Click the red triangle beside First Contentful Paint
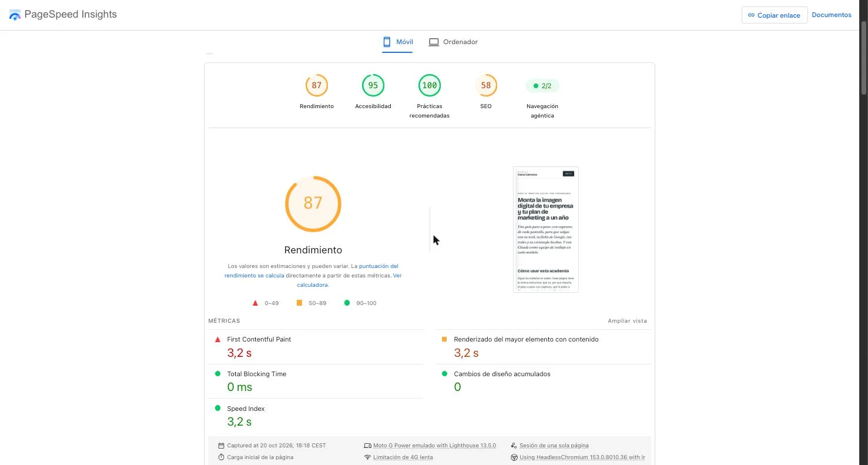The height and width of the screenshot is (465, 868). [x=217, y=339]
